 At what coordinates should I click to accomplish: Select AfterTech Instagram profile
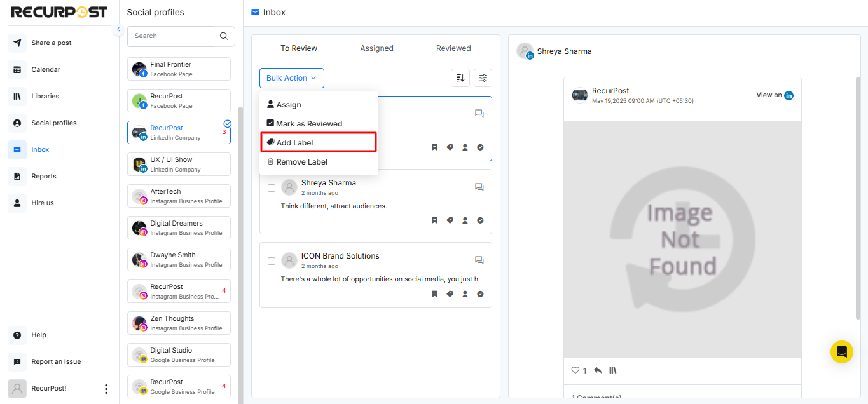coord(179,196)
